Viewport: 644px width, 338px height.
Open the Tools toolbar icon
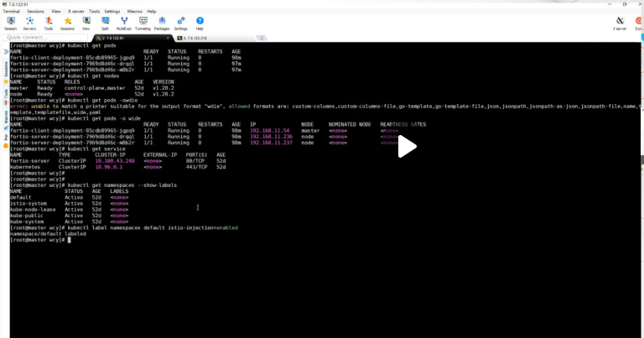[49, 23]
